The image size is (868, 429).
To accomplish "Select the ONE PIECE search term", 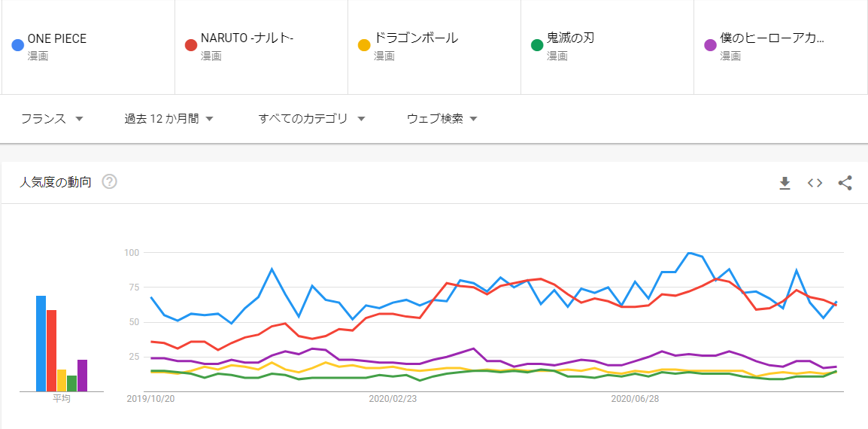I will pyautogui.click(x=57, y=38).
